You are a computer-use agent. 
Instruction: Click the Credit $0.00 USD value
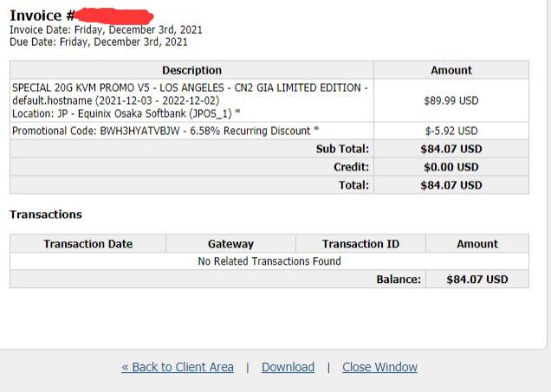(451, 167)
